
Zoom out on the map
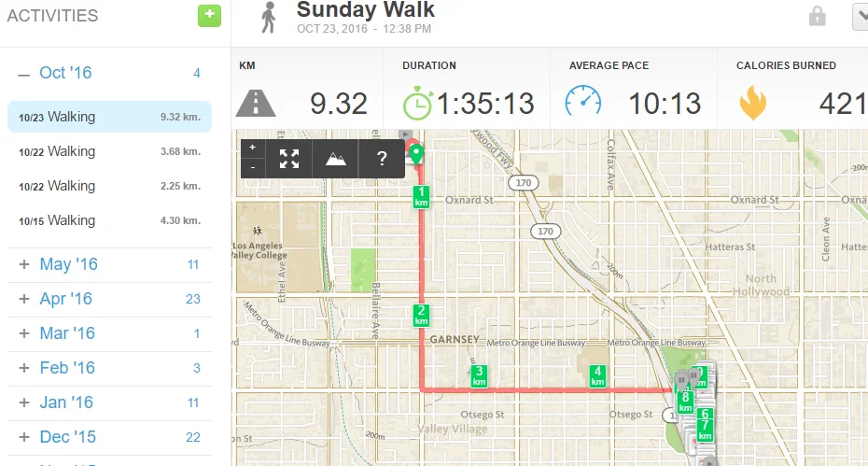[x=253, y=167]
